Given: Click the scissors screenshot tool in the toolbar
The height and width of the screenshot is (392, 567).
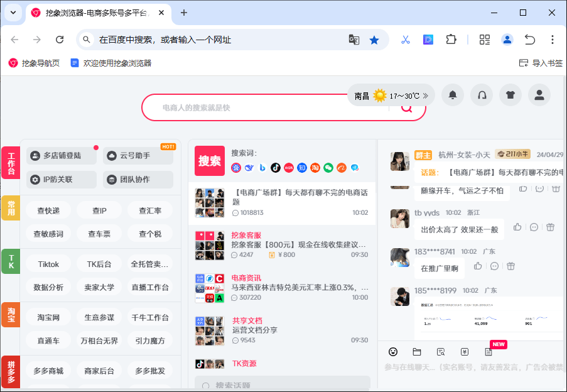Looking at the screenshot, I should tap(405, 39).
